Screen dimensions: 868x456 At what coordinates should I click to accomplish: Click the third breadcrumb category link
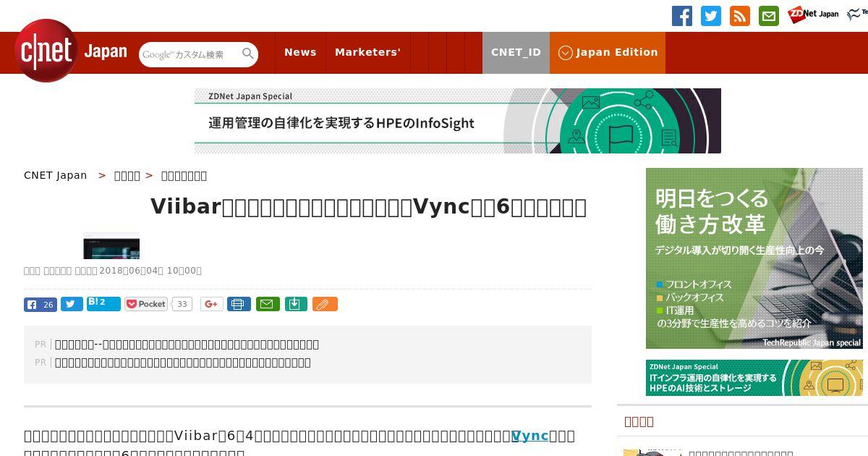[184, 175]
